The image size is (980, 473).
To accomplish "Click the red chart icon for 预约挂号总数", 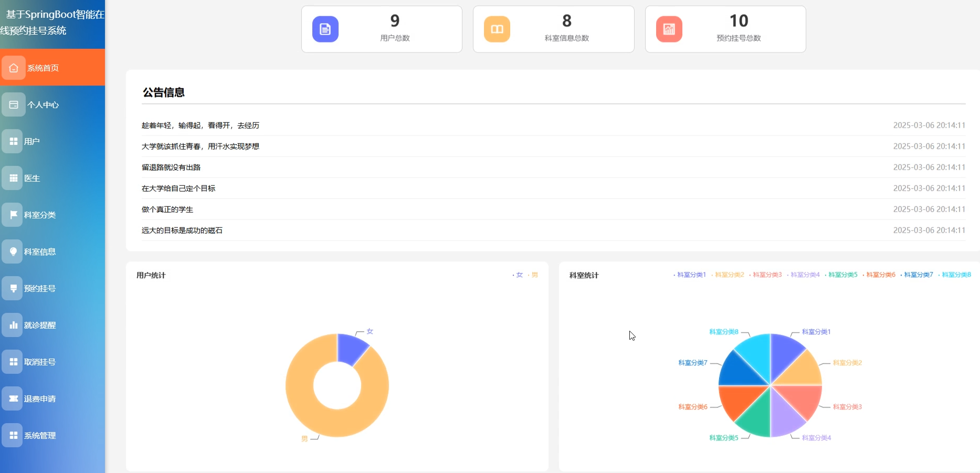I will (669, 29).
